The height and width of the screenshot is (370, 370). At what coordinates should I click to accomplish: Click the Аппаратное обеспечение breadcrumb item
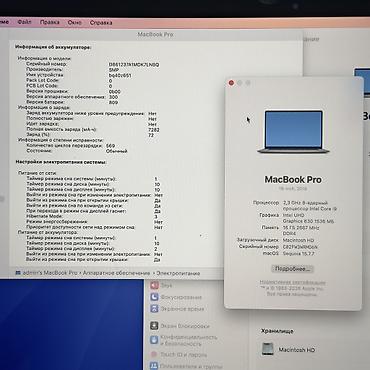pos(116,273)
